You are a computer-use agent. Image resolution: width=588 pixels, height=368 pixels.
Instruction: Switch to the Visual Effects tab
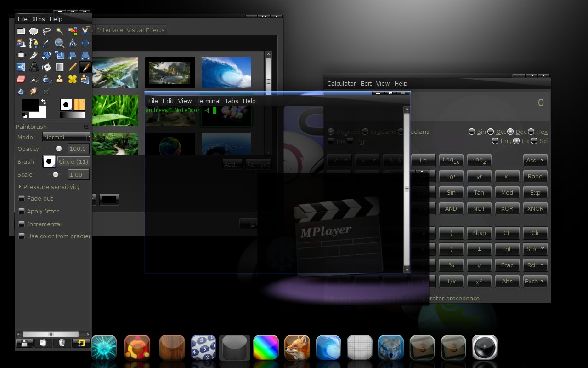[x=146, y=30]
